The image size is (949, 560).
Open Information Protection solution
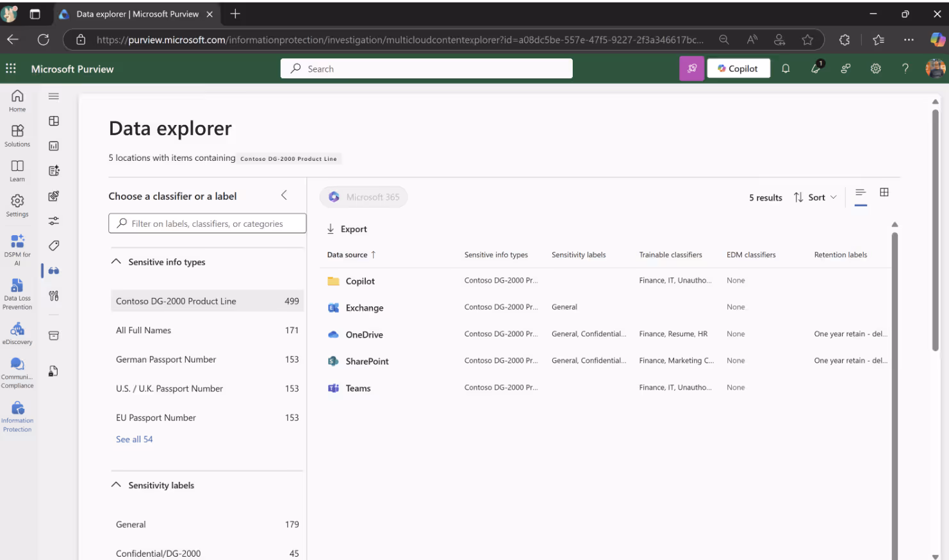point(17,416)
